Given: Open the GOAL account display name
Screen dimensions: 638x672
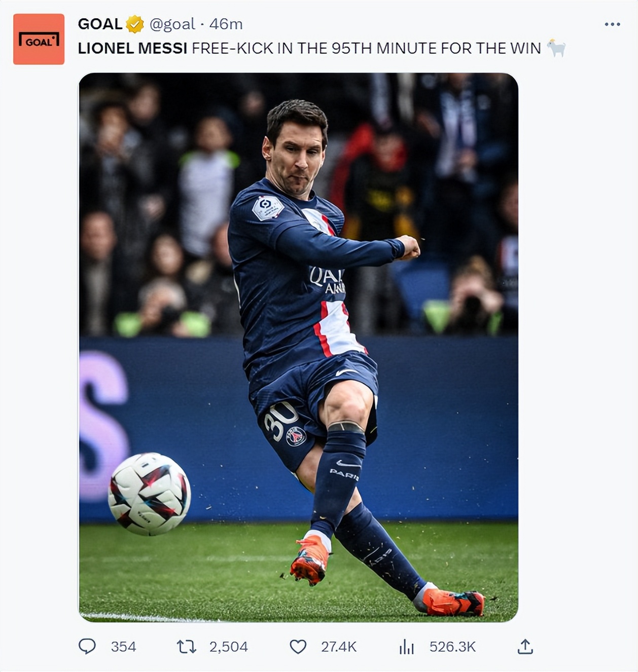Looking at the screenshot, I should click(100, 24).
